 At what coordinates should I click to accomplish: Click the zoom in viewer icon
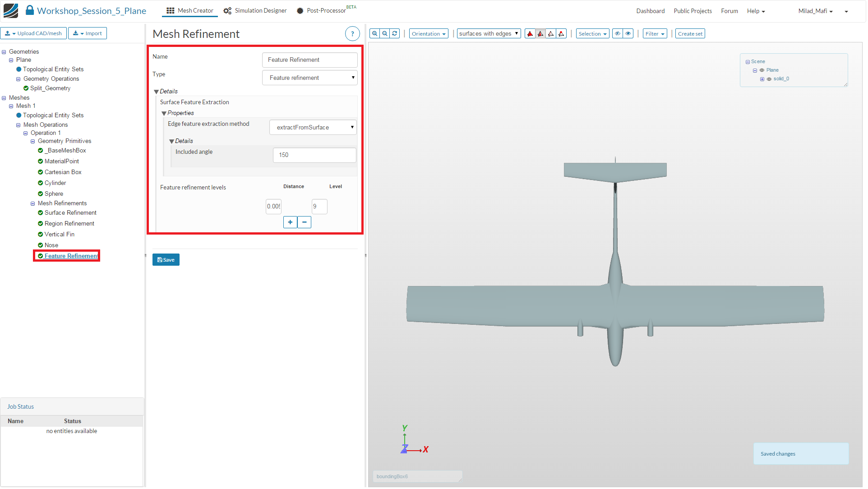coord(375,34)
